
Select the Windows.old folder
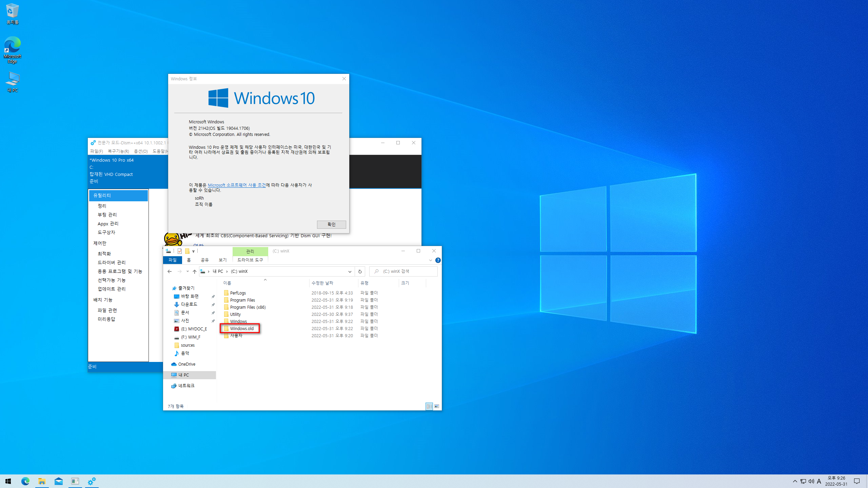tap(242, 328)
